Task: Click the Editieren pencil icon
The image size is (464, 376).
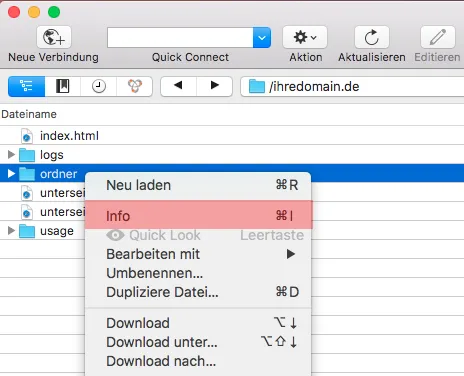Action: coord(438,37)
